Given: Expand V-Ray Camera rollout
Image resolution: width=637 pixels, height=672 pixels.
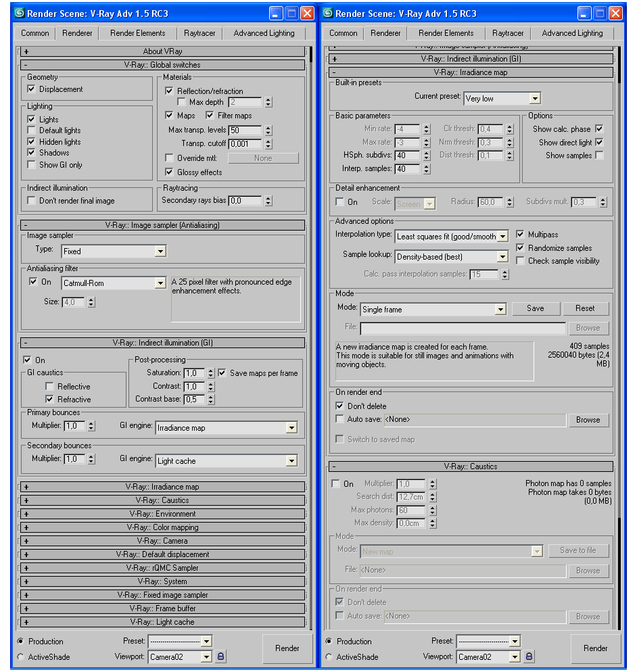Looking at the screenshot, I should coord(162,541).
